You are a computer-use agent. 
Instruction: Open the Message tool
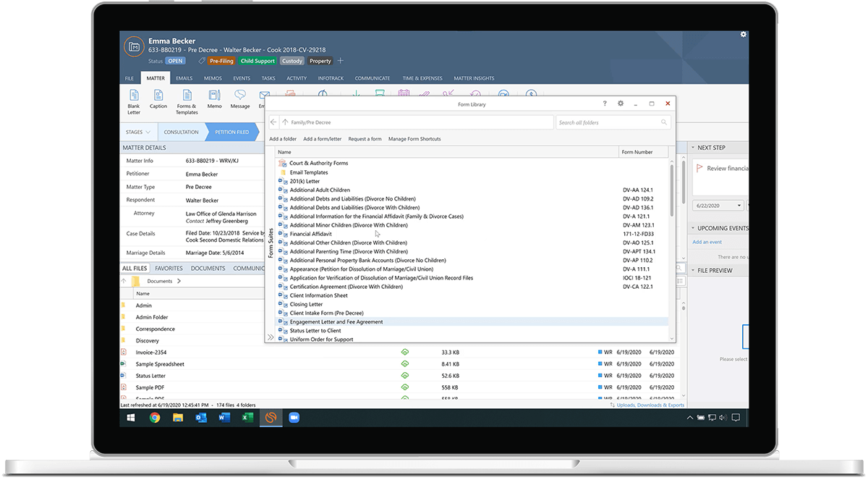[239, 101]
